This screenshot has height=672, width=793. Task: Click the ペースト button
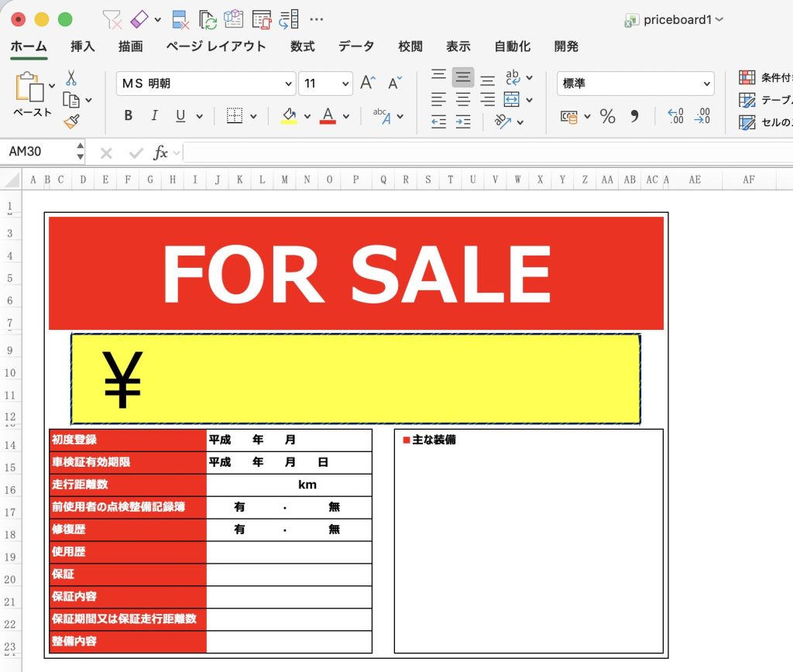32,112
